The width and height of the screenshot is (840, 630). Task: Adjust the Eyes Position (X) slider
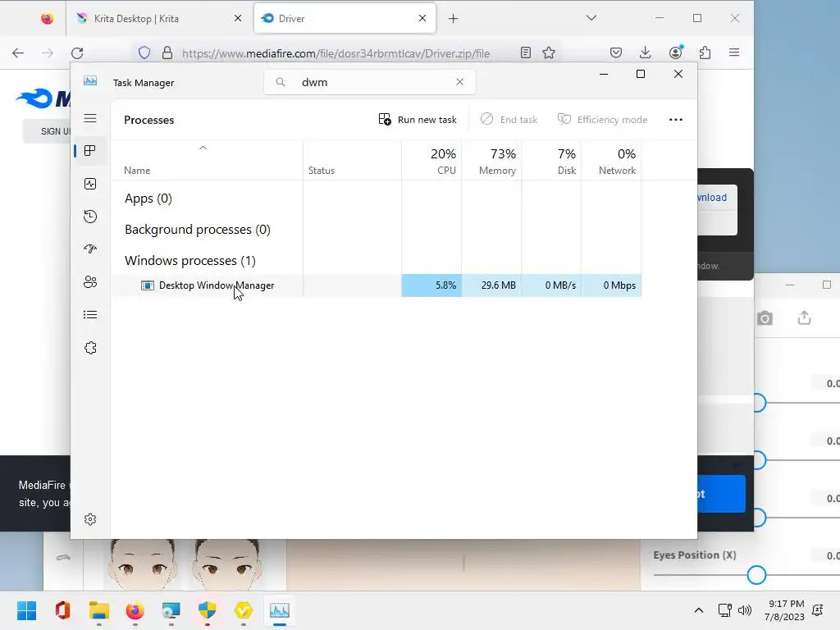coord(756,575)
